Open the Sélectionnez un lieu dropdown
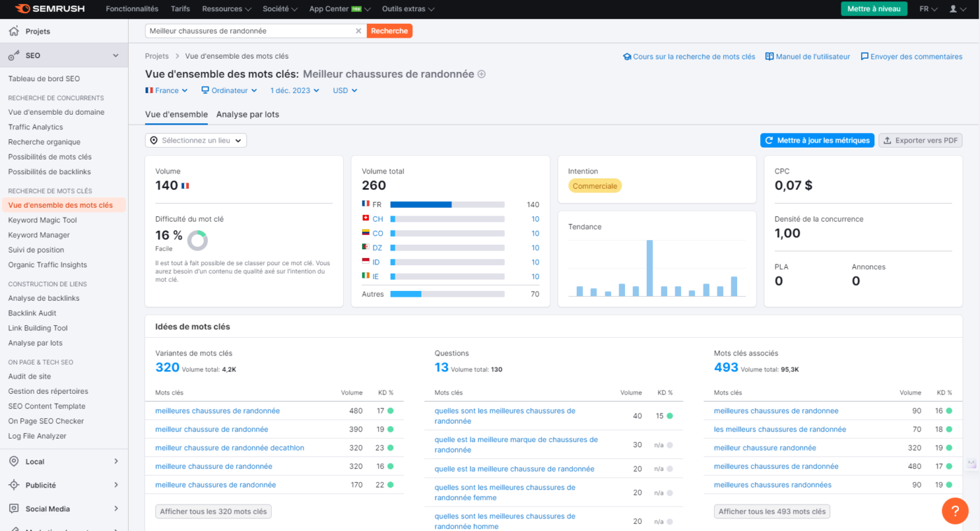The width and height of the screenshot is (980, 531). [x=196, y=141]
